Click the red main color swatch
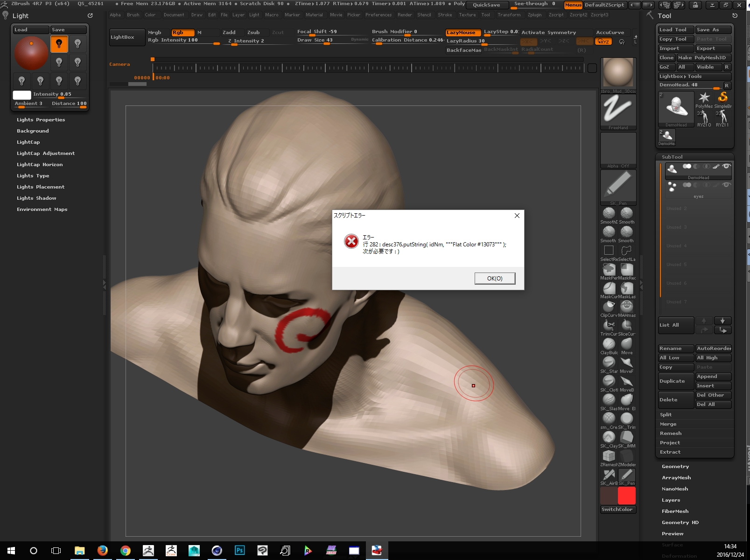 pyautogui.click(x=626, y=496)
